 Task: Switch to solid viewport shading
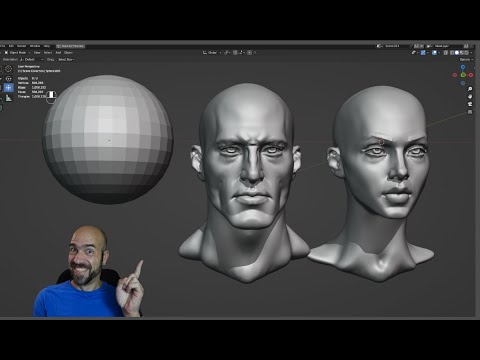[457, 53]
